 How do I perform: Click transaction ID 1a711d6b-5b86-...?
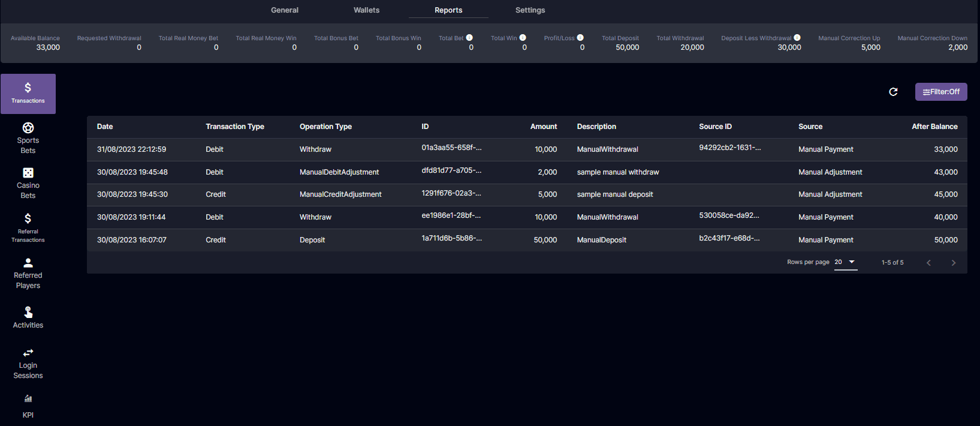451,238
